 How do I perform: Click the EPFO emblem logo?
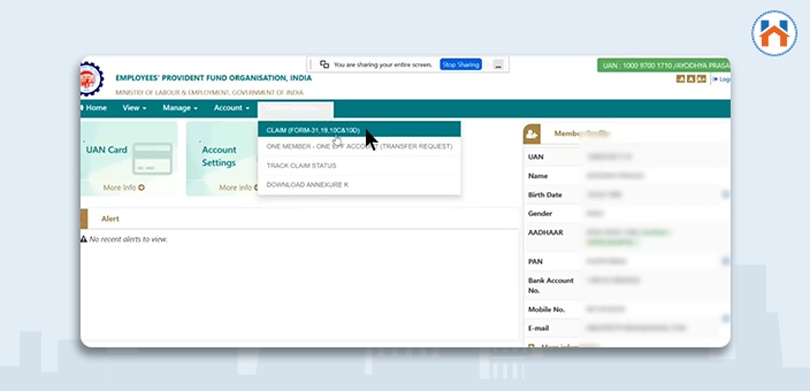[92, 79]
